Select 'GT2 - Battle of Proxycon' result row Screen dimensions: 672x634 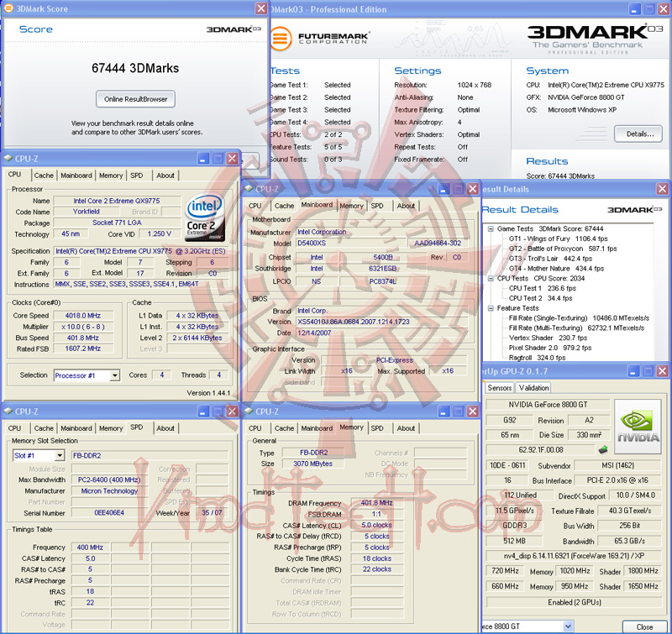[563, 249]
